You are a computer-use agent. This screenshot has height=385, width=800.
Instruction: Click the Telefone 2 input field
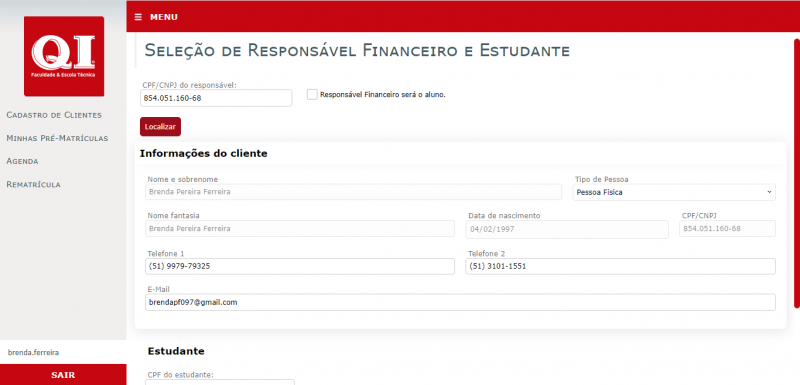click(x=620, y=266)
